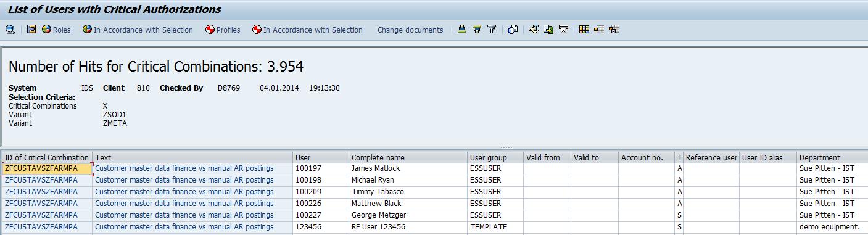Screen dimensions: 868x235
Task: Click the name James Matlock
Action: coord(376,168)
